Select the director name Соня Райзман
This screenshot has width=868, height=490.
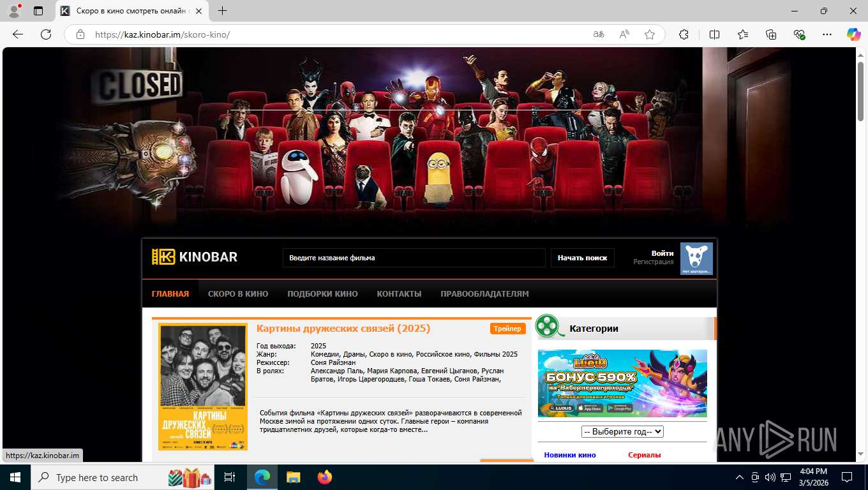click(333, 362)
